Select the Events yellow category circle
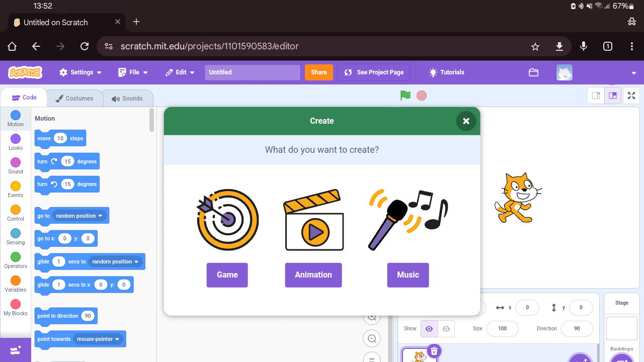Viewport: 644px width, 362px height. tap(16, 186)
